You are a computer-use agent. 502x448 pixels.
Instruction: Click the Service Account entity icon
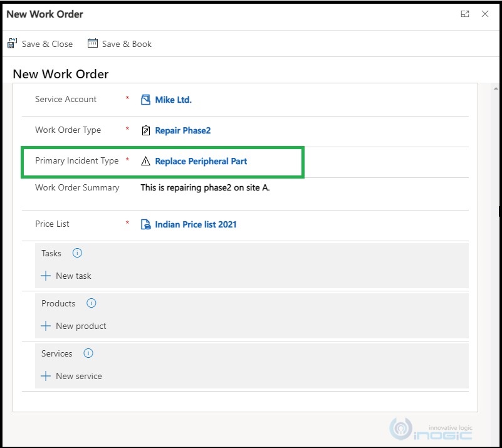click(145, 100)
